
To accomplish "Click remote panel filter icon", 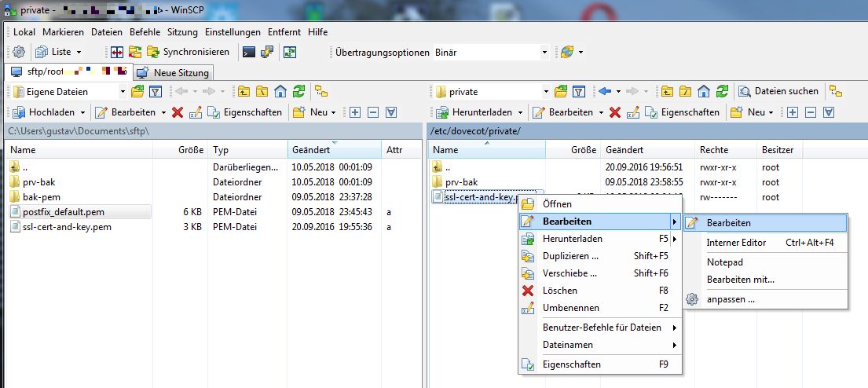I will click(x=578, y=91).
